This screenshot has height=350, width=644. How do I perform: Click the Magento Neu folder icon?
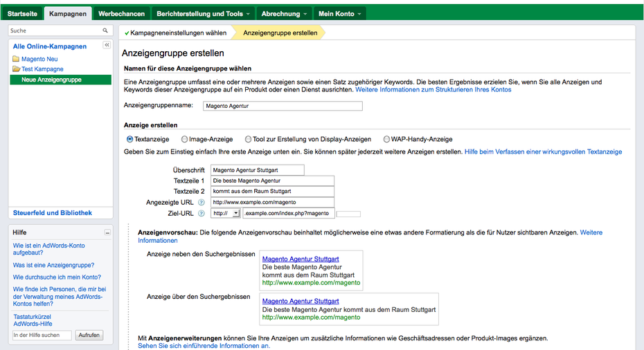click(16, 59)
